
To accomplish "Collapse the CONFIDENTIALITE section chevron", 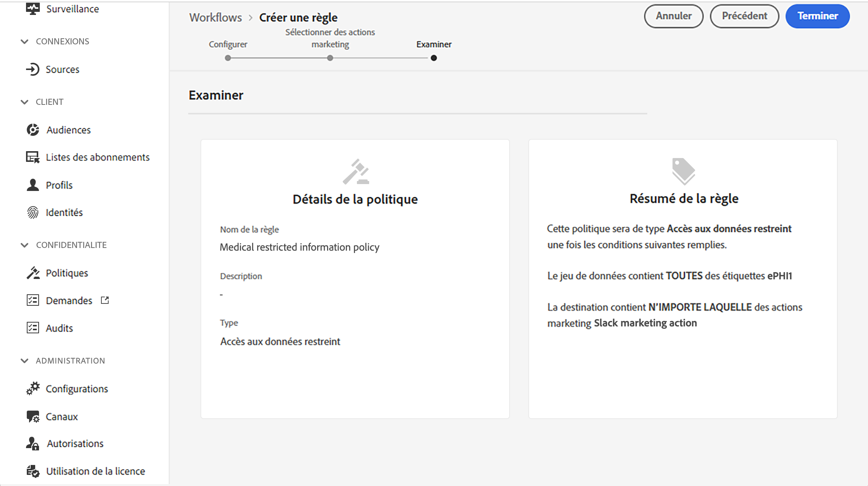I will click(x=24, y=245).
